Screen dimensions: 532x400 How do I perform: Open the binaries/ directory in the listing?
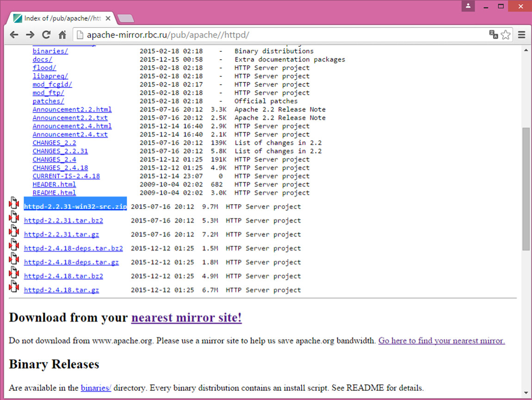(50, 51)
